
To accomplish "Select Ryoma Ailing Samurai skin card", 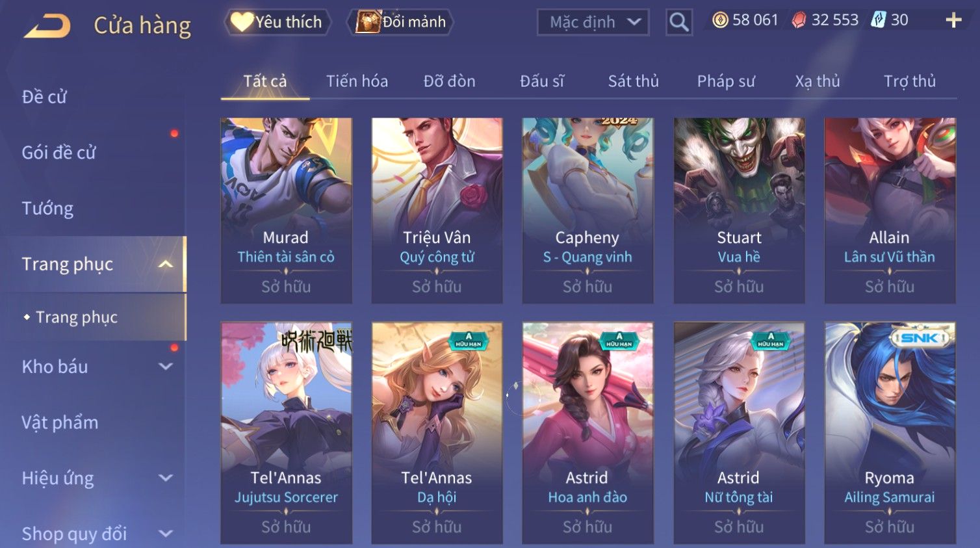I will point(890,433).
